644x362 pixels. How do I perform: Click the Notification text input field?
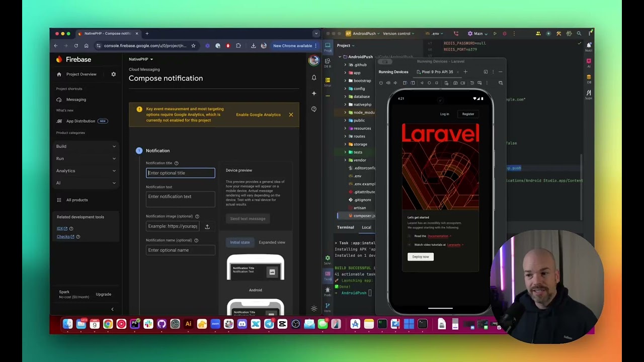[181, 200]
